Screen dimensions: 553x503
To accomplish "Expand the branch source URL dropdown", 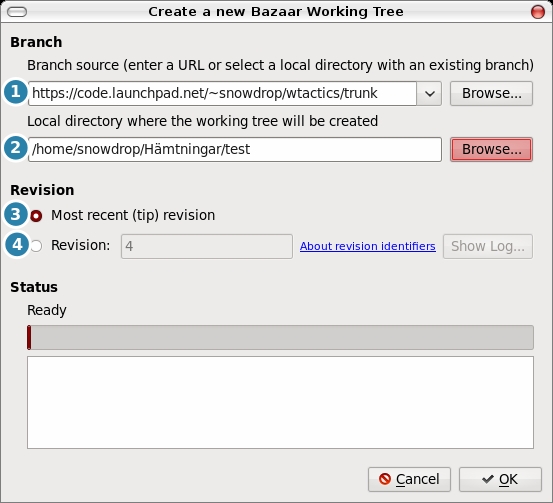I will coord(429,93).
